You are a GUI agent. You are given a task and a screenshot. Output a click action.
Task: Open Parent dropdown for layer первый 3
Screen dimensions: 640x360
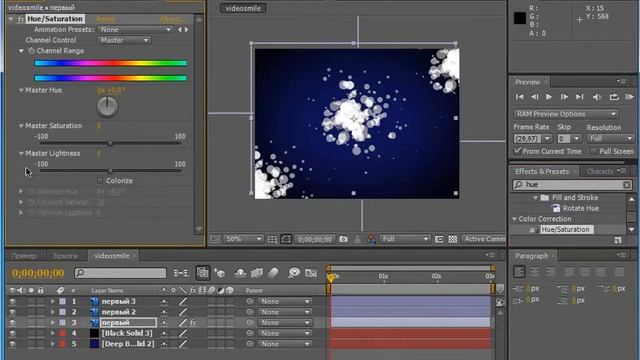(284, 302)
